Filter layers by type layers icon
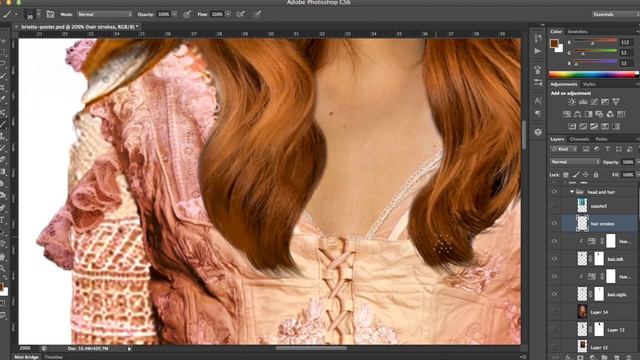Screen dimensions: 640x360 tap(608, 149)
